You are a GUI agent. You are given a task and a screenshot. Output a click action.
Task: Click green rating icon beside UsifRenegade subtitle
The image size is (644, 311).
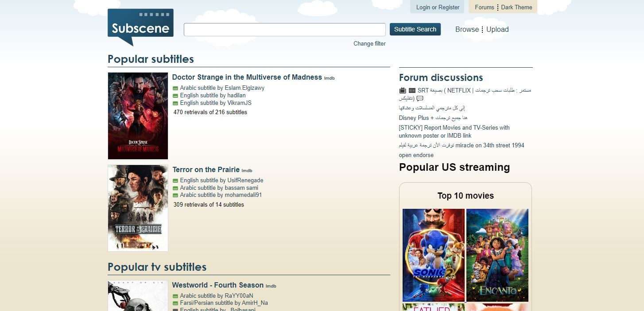click(x=175, y=181)
